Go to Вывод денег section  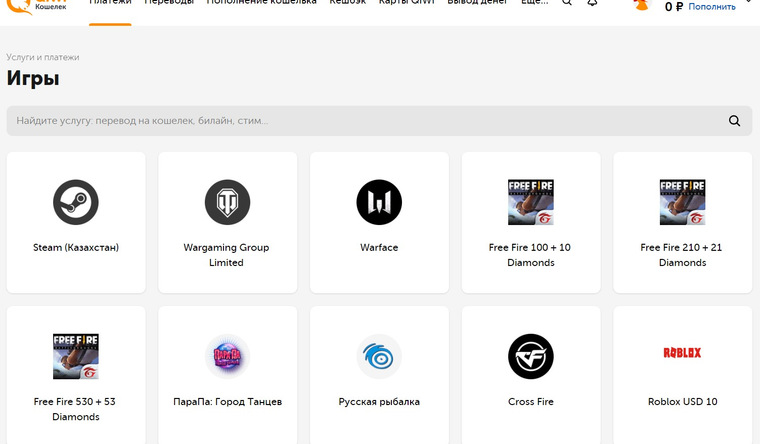click(x=477, y=2)
